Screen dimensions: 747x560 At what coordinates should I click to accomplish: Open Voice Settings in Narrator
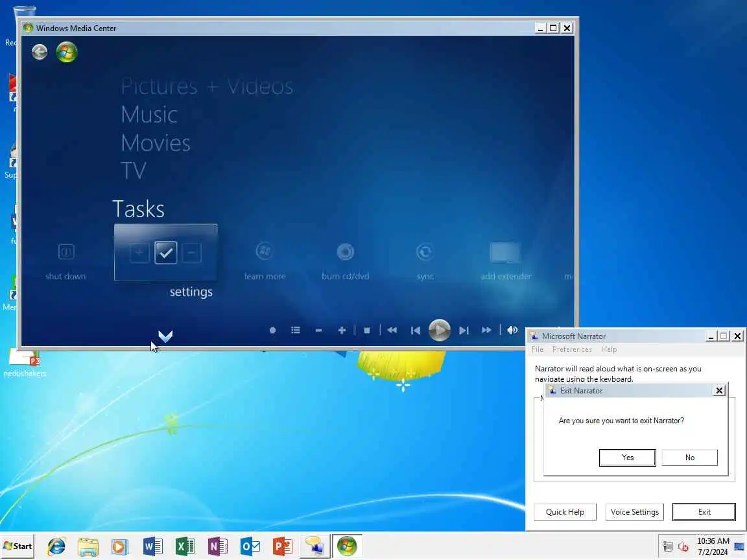pyautogui.click(x=635, y=512)
